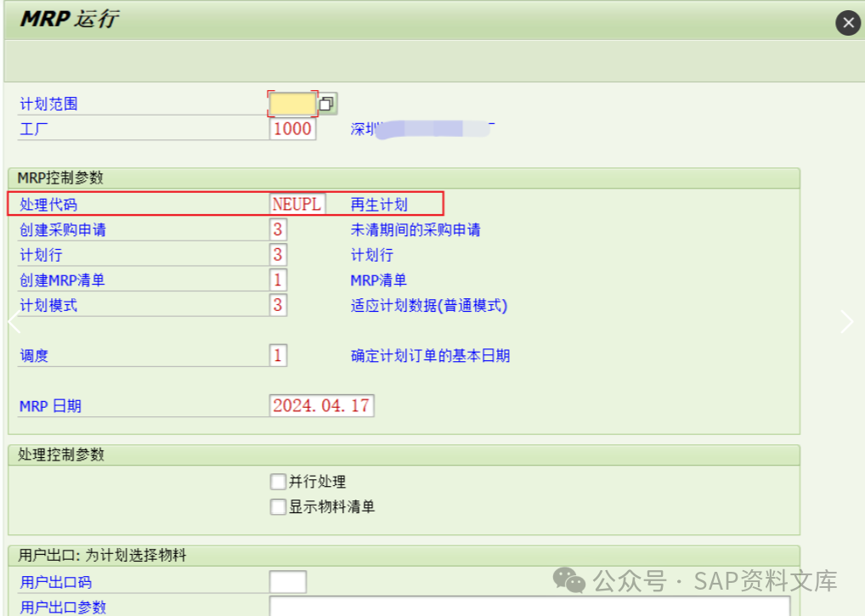Select the 计划行 value field

(x=278, y=254)
